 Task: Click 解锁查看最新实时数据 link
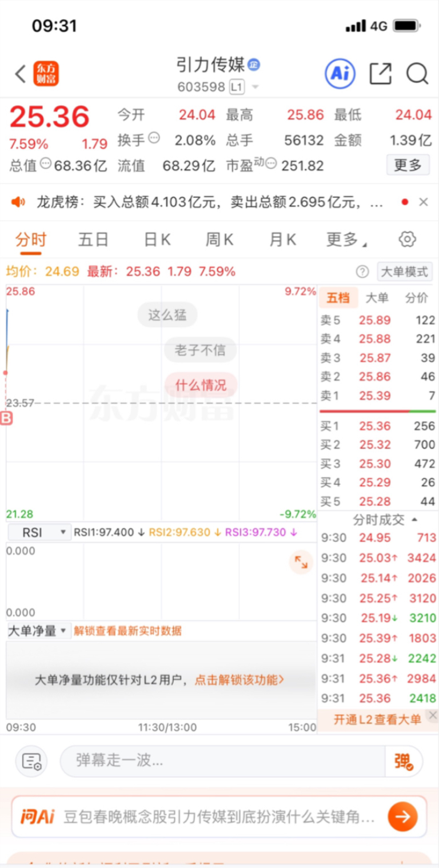tap(127, 631)
